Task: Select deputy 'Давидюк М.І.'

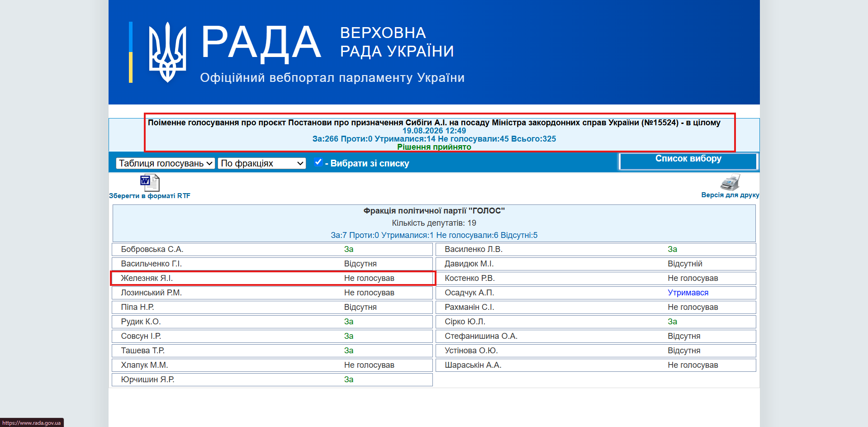Action: [x=469, y=264]
